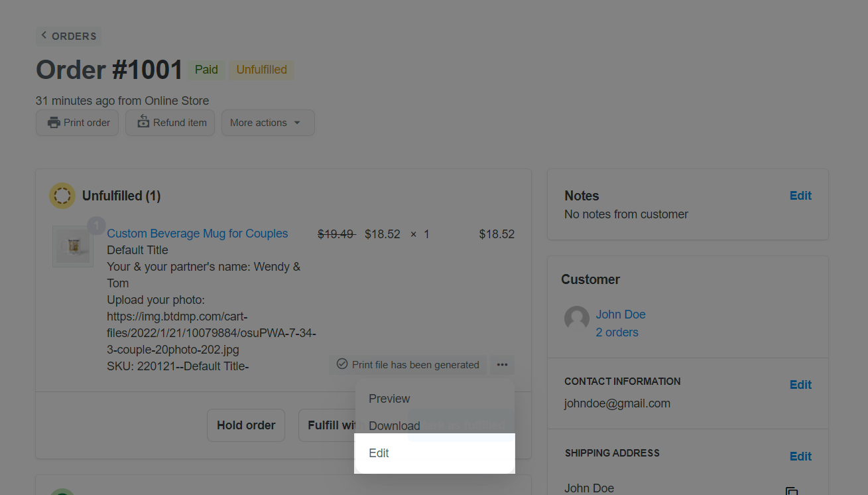868x495 pixels.
Task: Edit the Notes section
Action: [x=800, y=196]
